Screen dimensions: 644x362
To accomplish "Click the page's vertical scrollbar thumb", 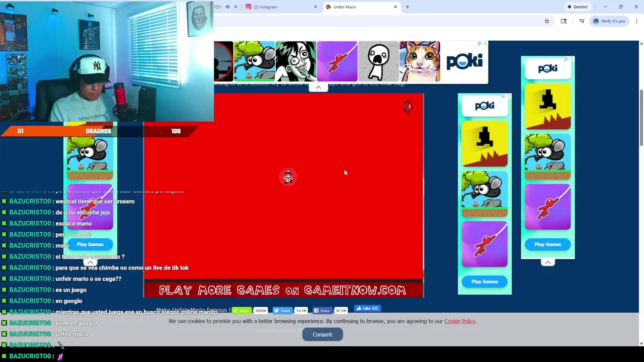I will pos(641,118).
